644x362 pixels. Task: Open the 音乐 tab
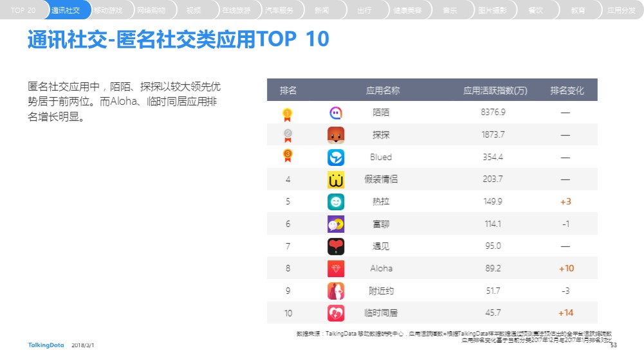pos(450,10)
